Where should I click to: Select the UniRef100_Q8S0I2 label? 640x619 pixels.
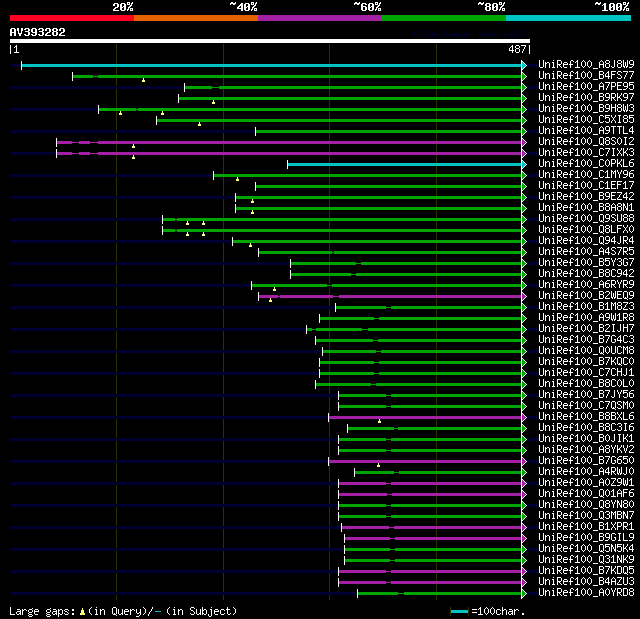[x=586, y=142]
